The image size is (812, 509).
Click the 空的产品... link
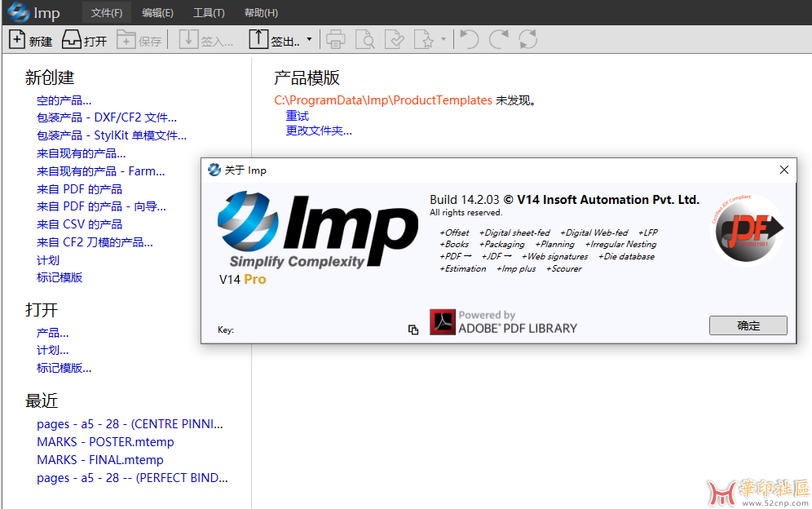[x=64, y=100]
